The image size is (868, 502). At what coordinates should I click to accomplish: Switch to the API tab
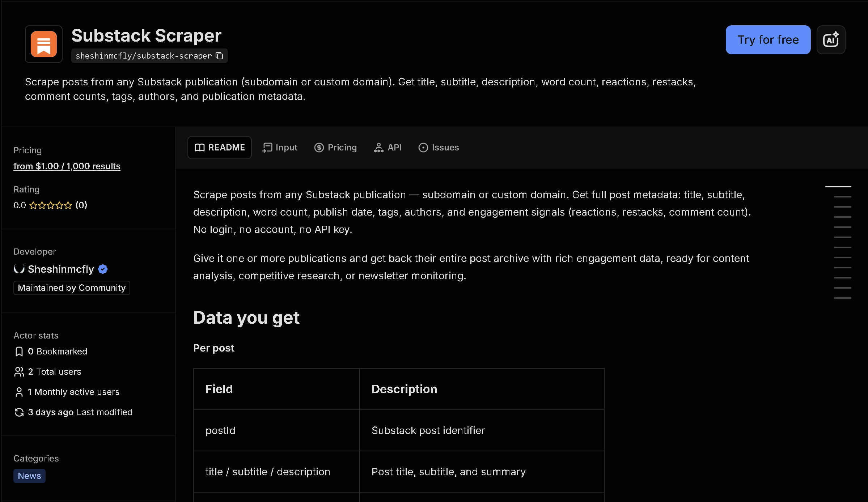[x=388, y=148]
